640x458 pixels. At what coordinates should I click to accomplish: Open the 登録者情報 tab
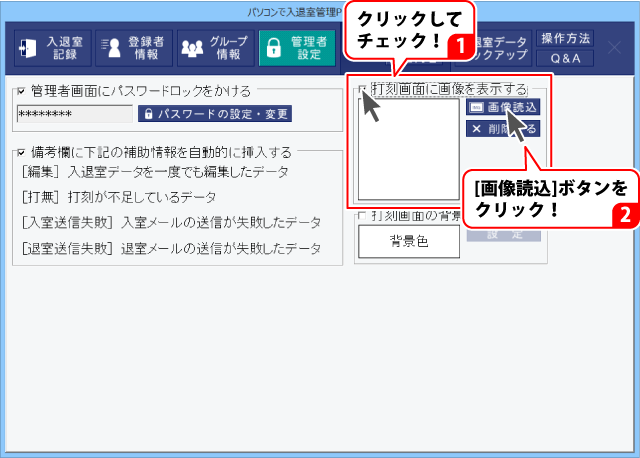pyautogui.click(x=132, y=48)
